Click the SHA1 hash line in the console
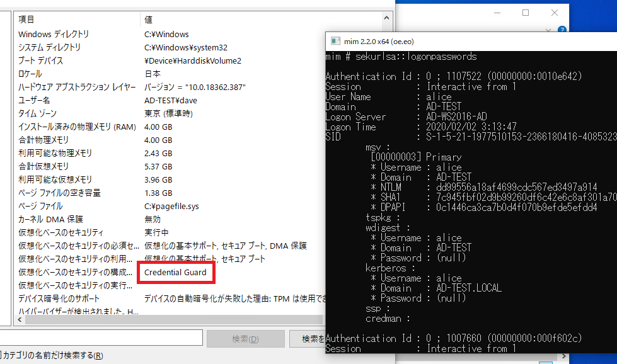The height and width of the screenshot is (364, 617). point(493,197)
